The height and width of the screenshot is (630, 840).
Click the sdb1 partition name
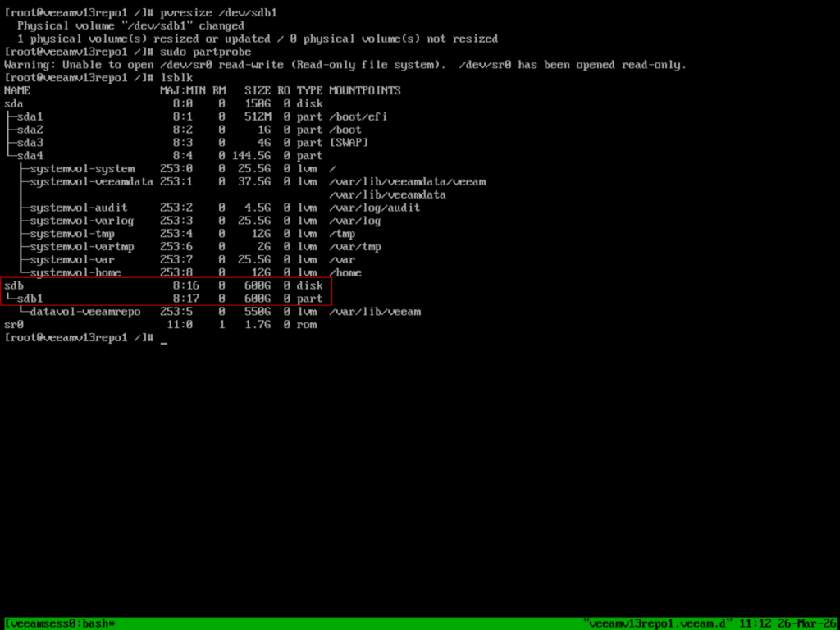point(30,299)
